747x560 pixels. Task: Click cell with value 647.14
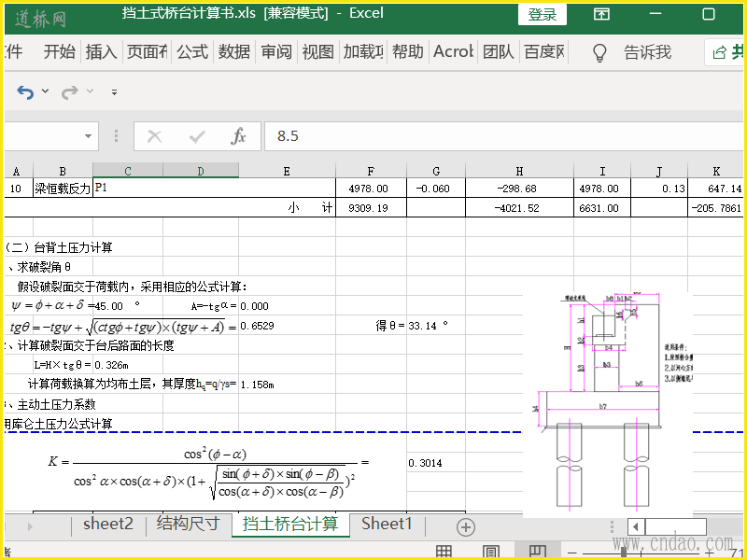(x=715, y=189)
